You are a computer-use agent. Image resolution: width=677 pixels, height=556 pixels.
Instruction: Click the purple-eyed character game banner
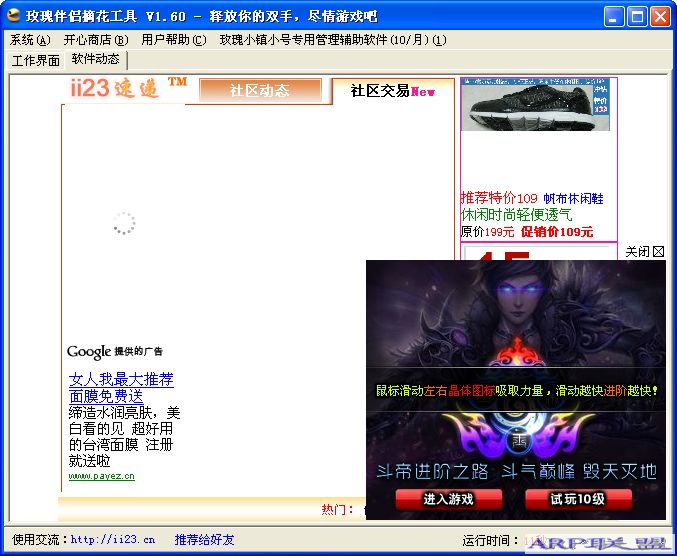click(516, 313)
